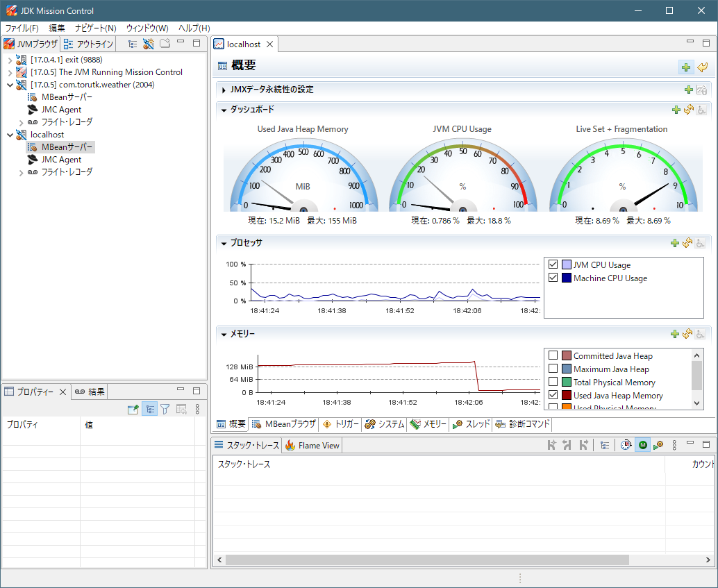Switch to the MBeanブラウザ tab
718x588 pixels.
click(284, 424)
